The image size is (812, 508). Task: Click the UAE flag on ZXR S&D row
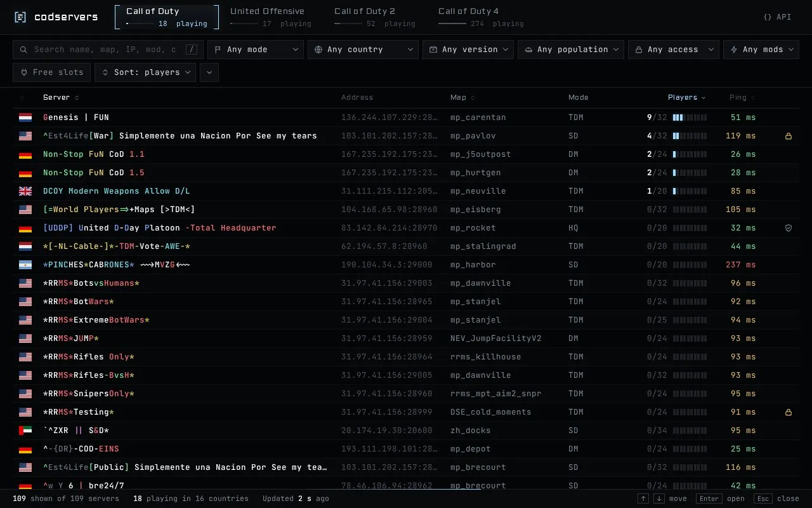pos(25,431)
